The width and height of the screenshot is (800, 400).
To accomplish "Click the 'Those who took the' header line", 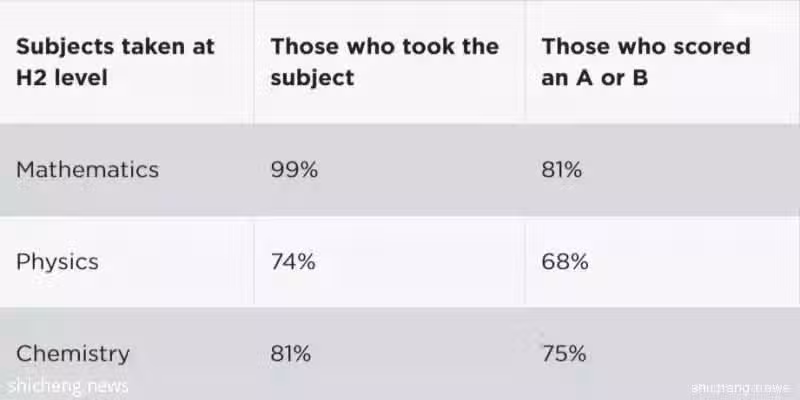I will click(x=385, y=46).
